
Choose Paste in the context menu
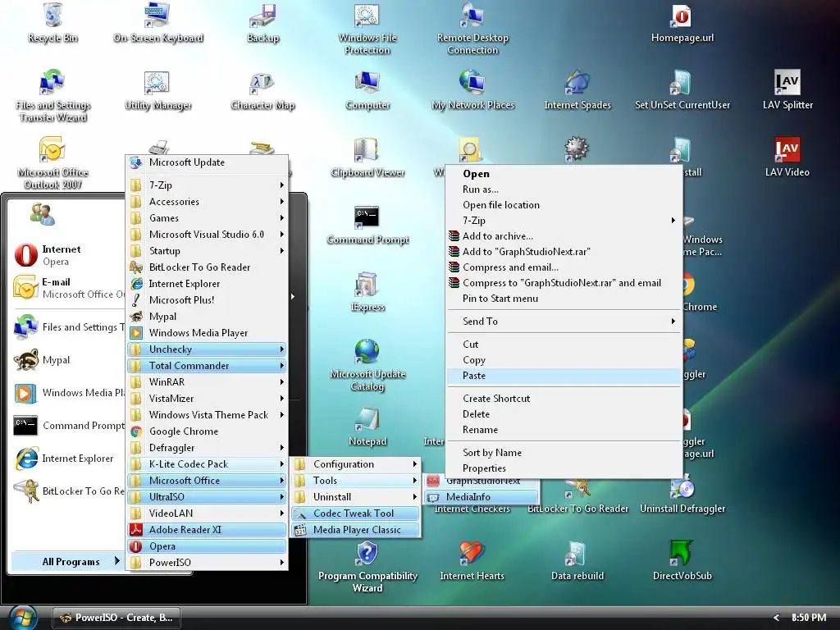click(564, 376)
